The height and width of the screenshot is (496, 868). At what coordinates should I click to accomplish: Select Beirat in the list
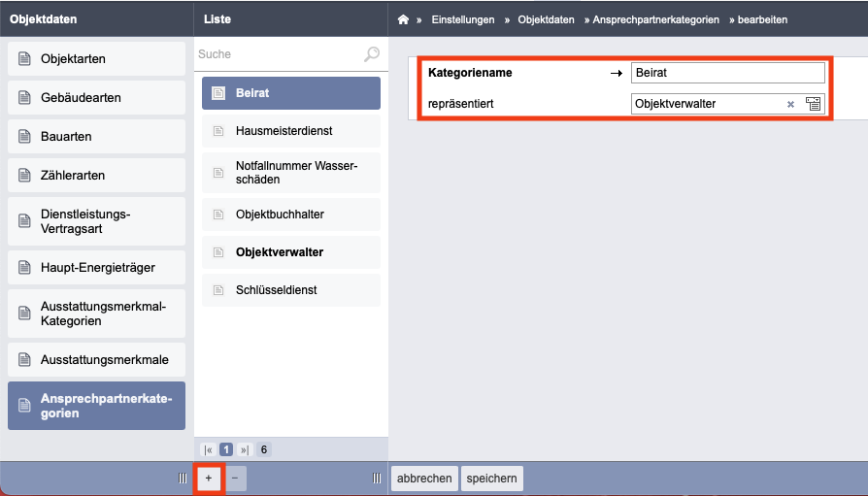[291, 93]
